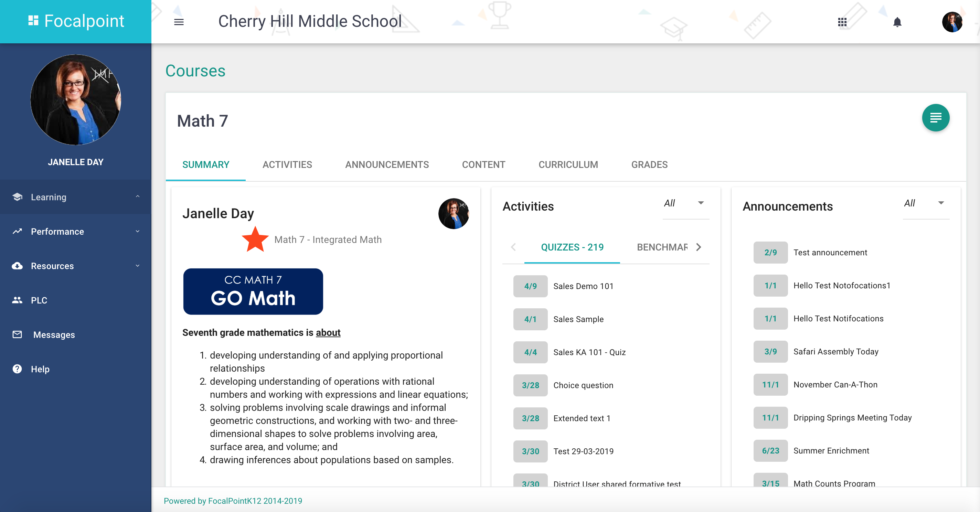980x512 pixels.
Task: Expand the Performance menu chevron
Action: pos(138,231)
